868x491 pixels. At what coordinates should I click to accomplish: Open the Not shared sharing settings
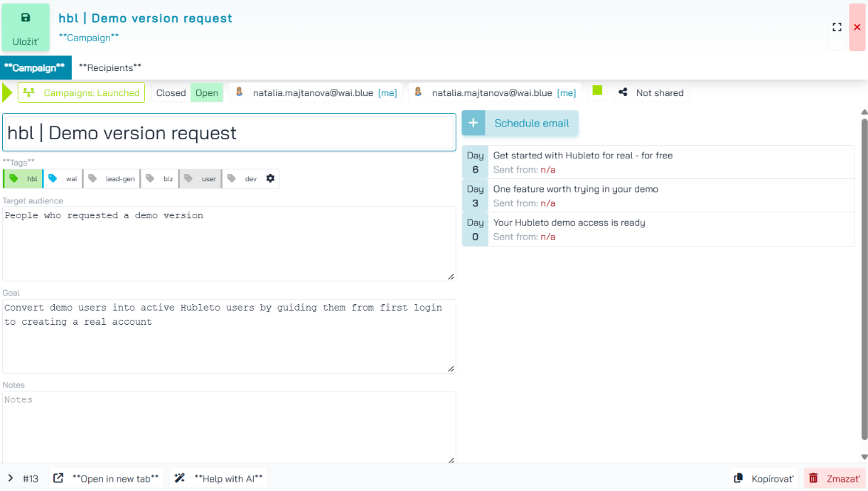(x=651, y=92)
